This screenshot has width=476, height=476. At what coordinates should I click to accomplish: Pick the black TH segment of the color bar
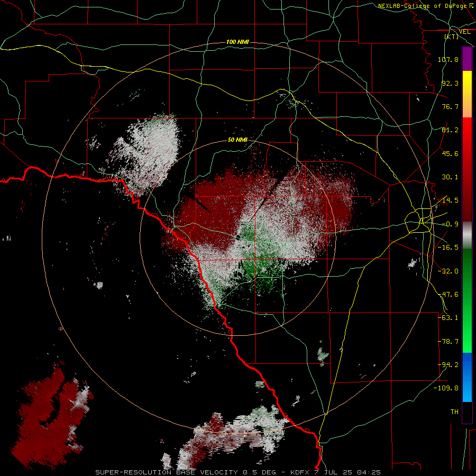coord(467,413)
